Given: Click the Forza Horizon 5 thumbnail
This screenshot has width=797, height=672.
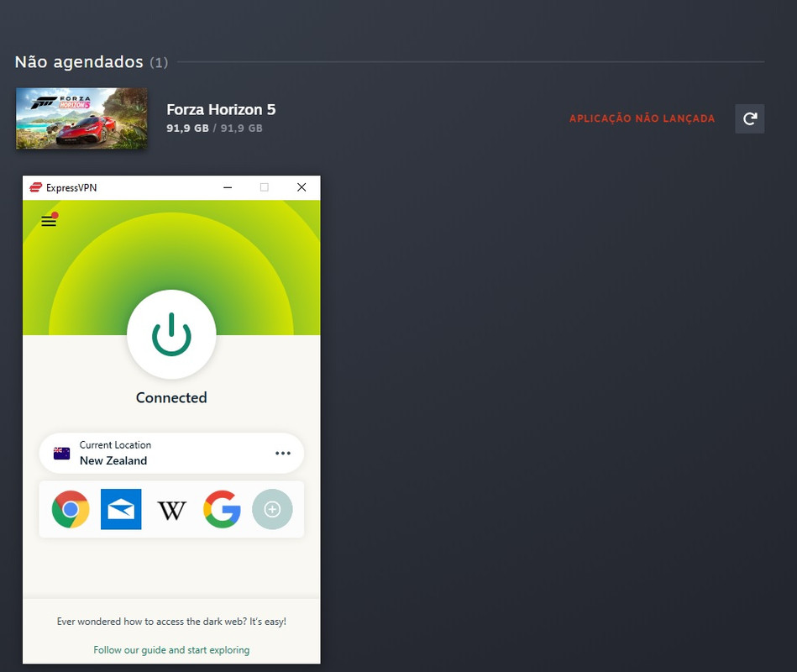Looking at the screenshot, I should (x=81, y=118).
